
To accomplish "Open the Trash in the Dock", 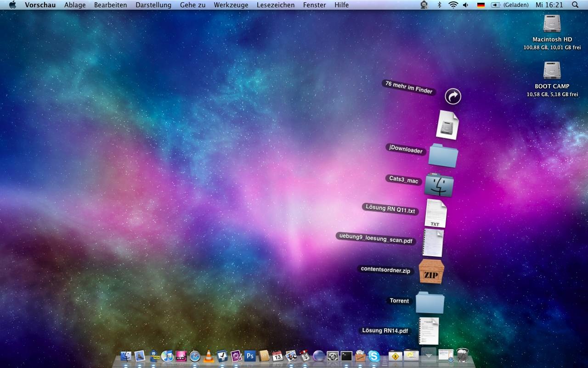I will pyautogui.click(x=463, y=355).
